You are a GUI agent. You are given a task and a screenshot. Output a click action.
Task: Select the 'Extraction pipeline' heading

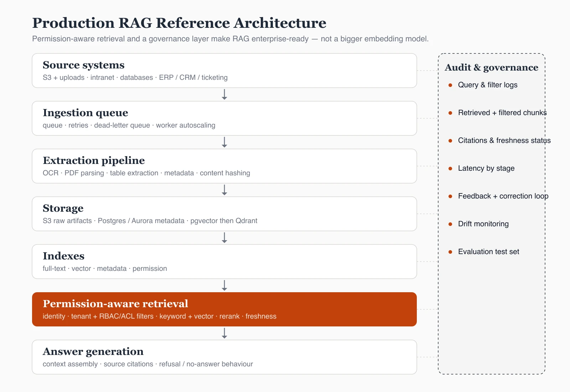94,160
